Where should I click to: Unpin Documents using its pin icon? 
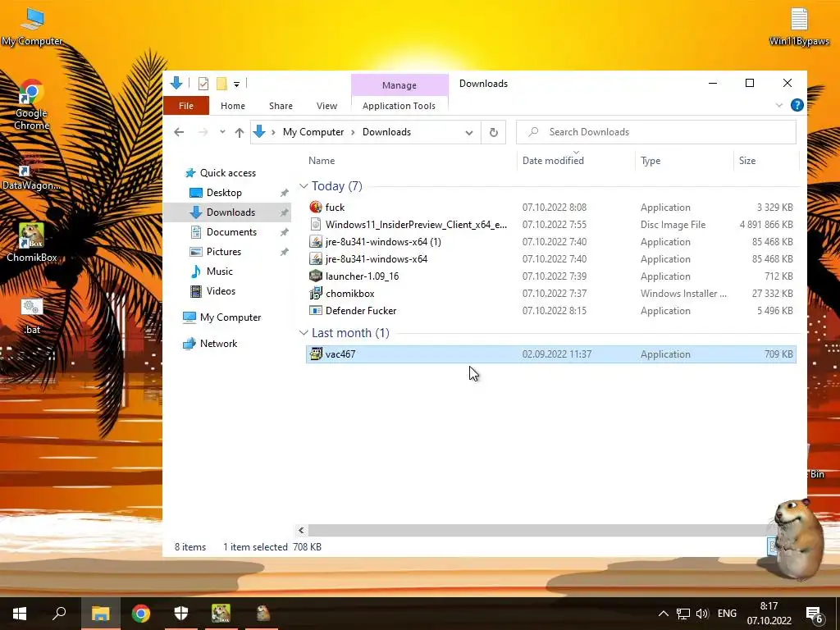point(284,232)
